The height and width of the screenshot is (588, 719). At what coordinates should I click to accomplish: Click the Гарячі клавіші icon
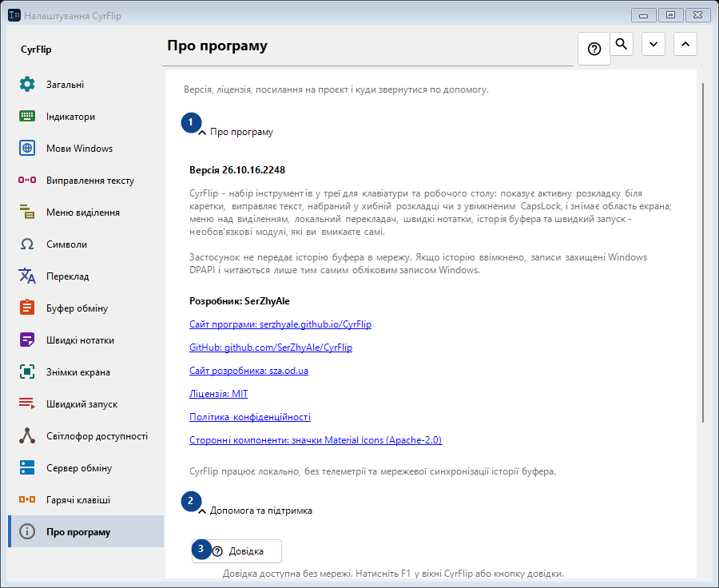click(x=27, y=499)
